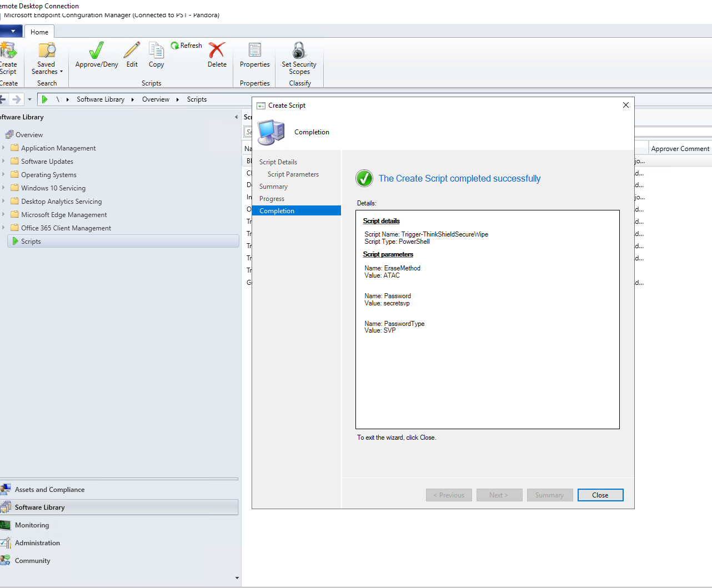Click the Copy script icon

[x=156, y=50]
